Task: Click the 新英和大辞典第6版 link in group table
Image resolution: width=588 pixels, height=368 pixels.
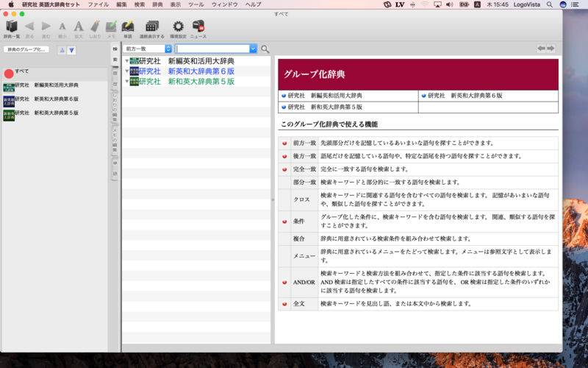Action: click(x=465, y=96)
